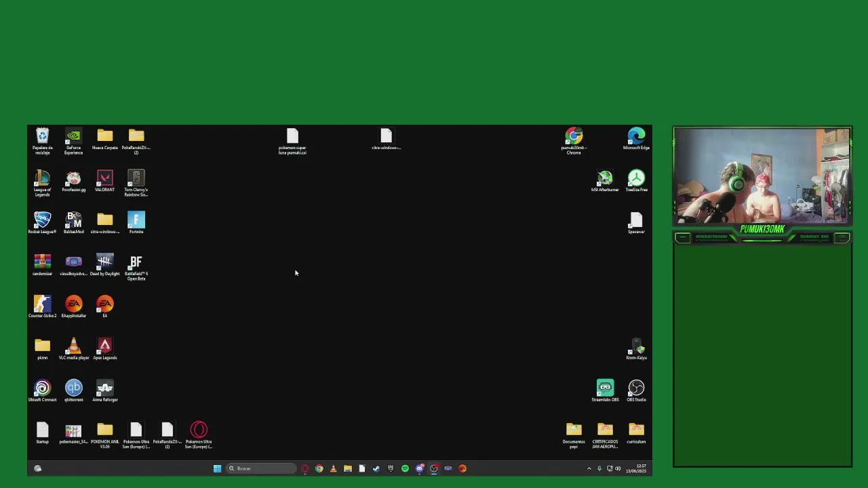Image resolution: width=868 pixels, height=488 pixels.
Task: Launch pumuki30mk Chrome profile shortcut
Action: click(x=574, y=140)
